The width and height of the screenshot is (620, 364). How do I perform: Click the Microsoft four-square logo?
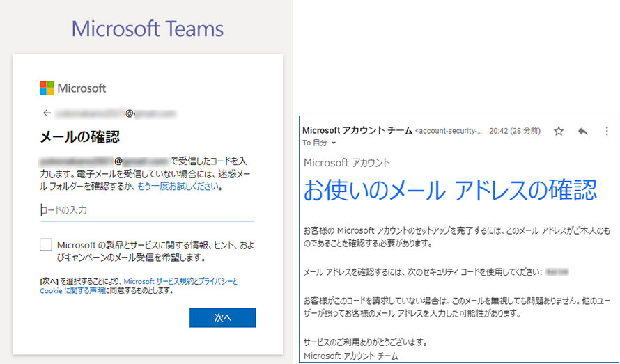pyautogui.click(x=47, y=88)
